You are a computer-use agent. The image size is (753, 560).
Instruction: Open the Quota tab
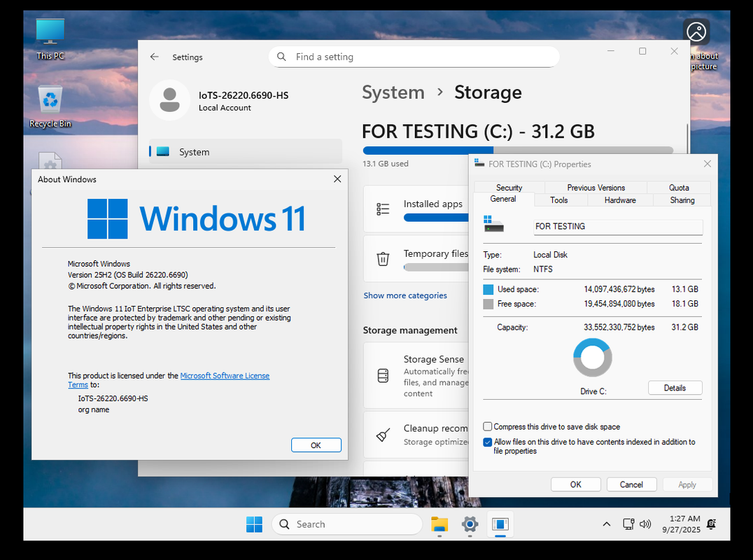pyautogui.click(x=679, y=188)
